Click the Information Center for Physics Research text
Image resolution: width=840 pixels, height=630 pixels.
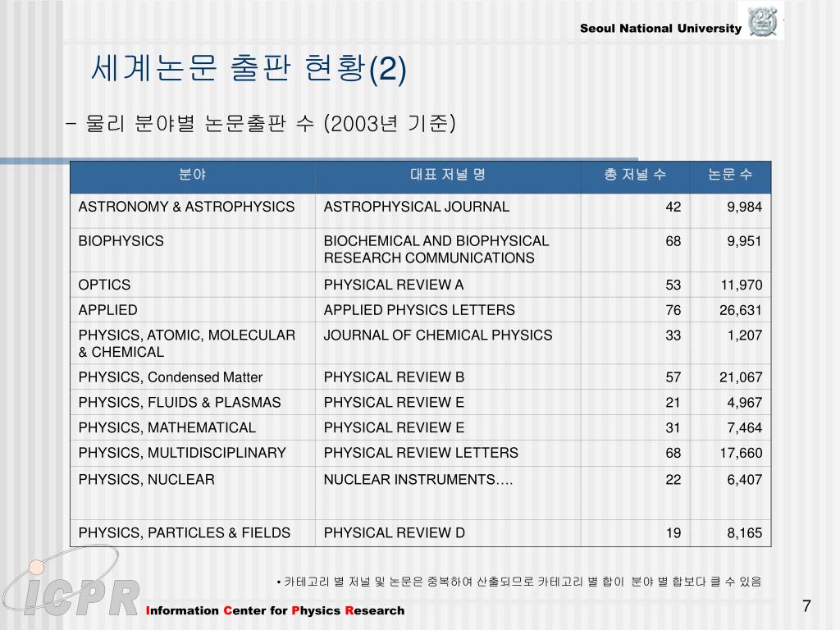coord(276,610)
